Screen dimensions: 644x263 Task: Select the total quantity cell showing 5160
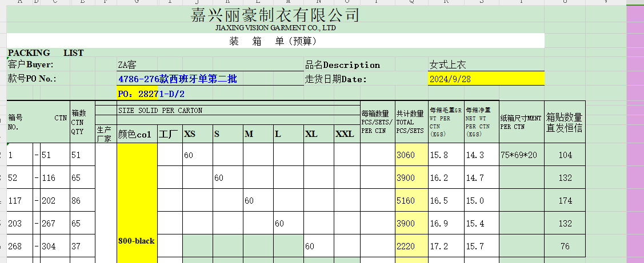pos(411,201)
